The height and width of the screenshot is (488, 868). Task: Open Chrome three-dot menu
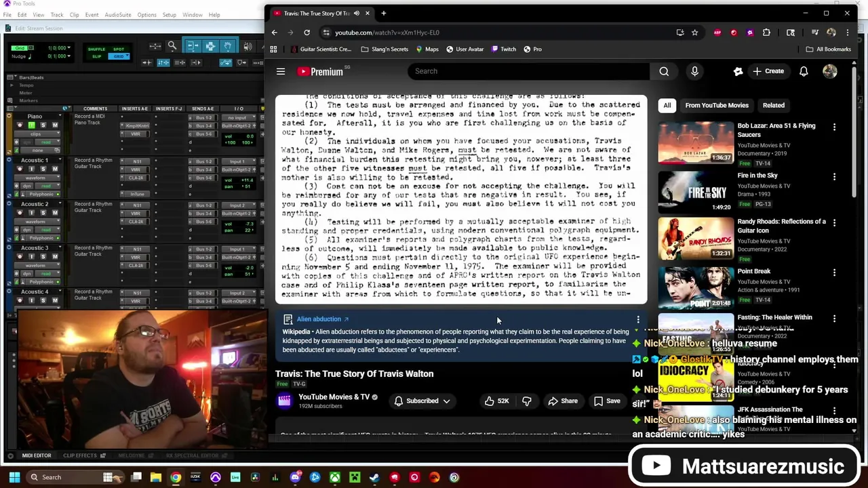pyautogui.click(x=847, y=33)
